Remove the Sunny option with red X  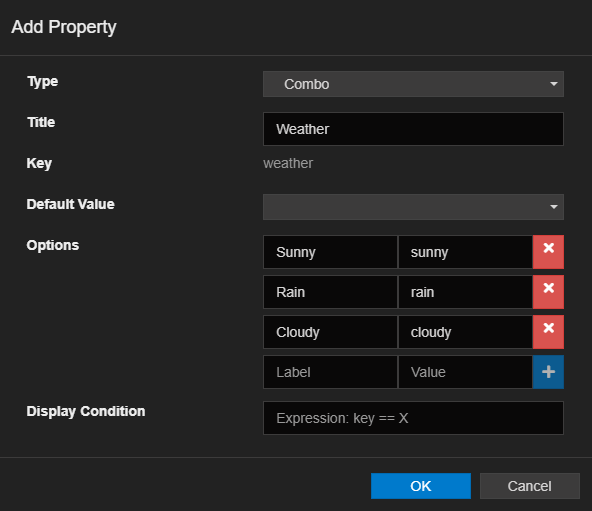548,252
